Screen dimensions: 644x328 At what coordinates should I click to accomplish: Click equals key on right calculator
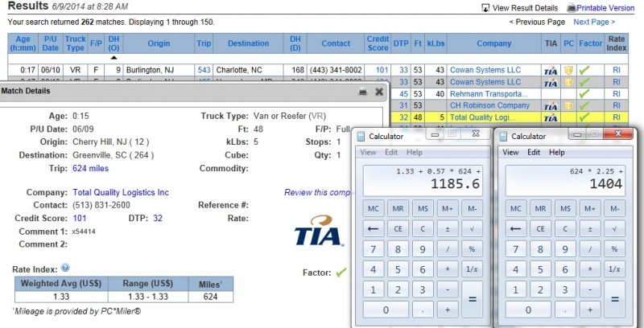[x=614, y=299]
